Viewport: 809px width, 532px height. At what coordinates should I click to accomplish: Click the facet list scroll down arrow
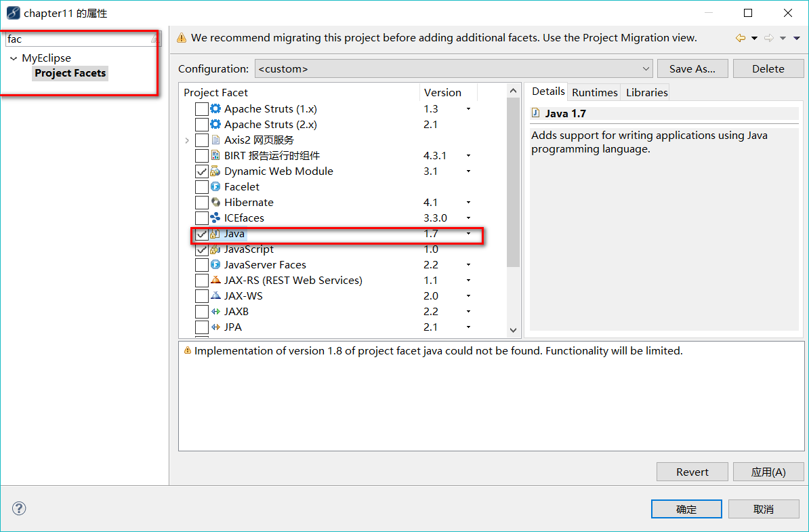coord(513,330)
